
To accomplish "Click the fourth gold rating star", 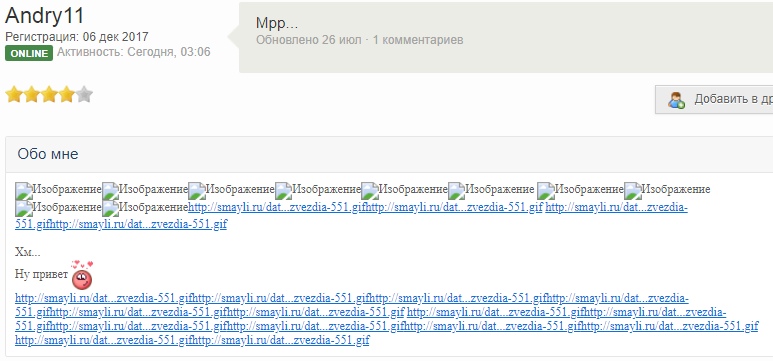I will (67, 94).
